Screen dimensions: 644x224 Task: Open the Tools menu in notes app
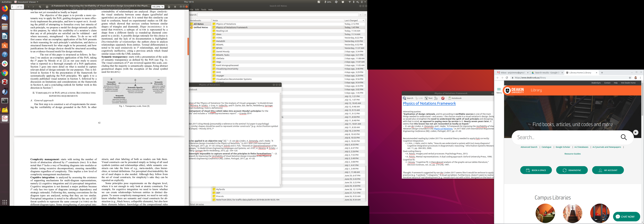[x=204, y=9]
